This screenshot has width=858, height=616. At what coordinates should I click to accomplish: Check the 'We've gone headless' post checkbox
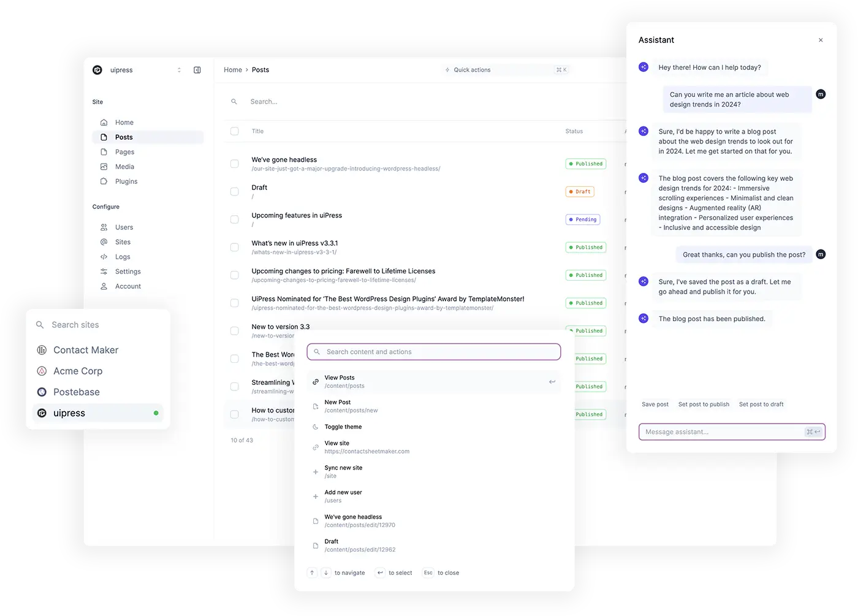tap(234, 164)
